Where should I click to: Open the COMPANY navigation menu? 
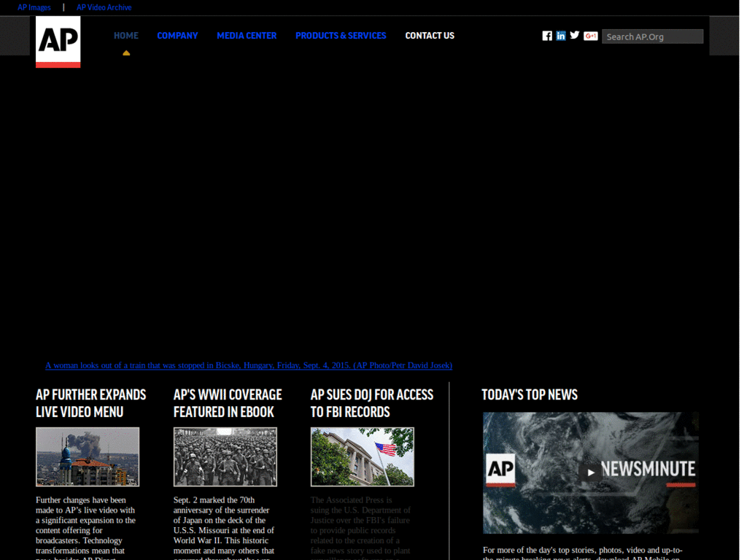177,35
